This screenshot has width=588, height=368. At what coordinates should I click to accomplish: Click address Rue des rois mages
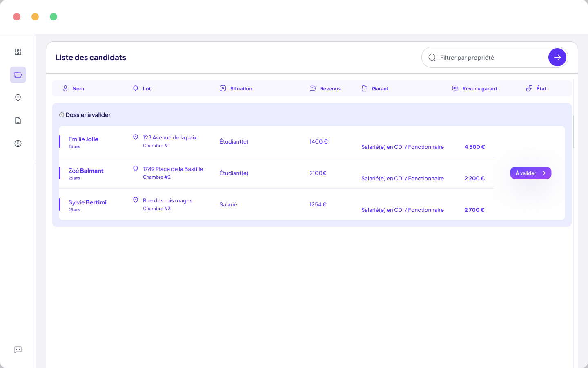click(168, 201)
